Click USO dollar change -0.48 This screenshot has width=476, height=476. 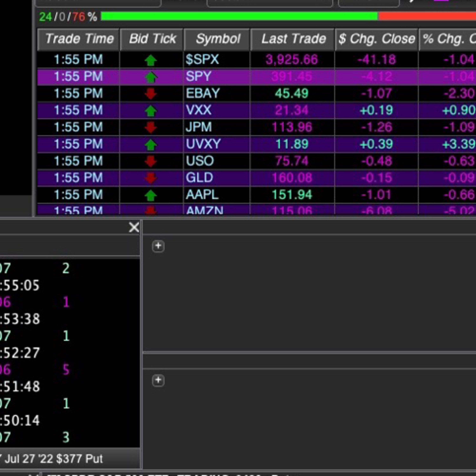[x=377, y=161]
